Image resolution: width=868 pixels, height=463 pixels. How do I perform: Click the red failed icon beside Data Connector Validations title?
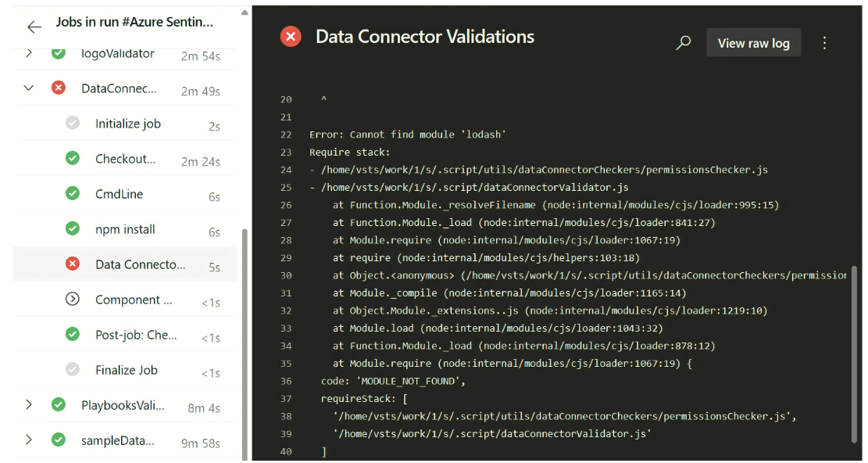click(291, 37)
